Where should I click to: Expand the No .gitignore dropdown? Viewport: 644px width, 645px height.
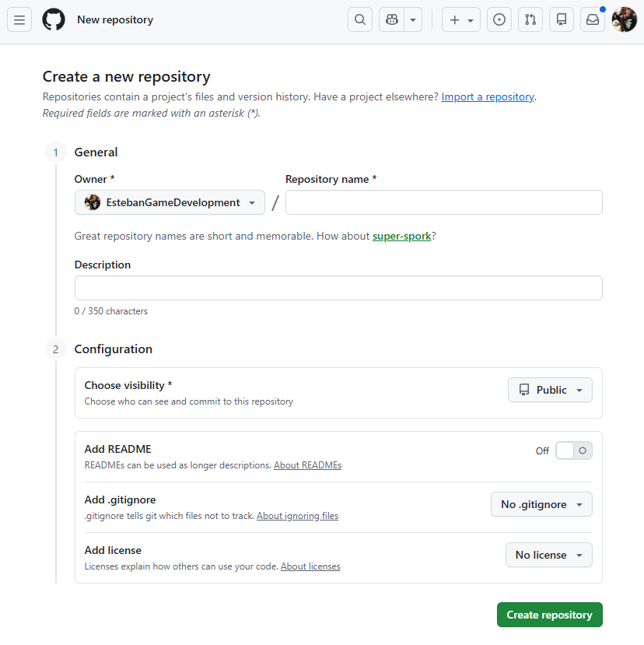pyautogui.click(x=541, y=504)
